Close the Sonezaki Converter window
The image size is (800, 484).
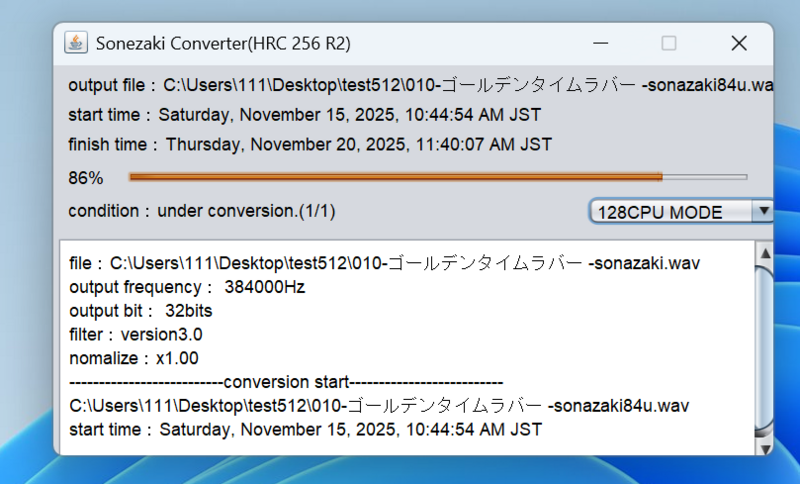(739, 43)
